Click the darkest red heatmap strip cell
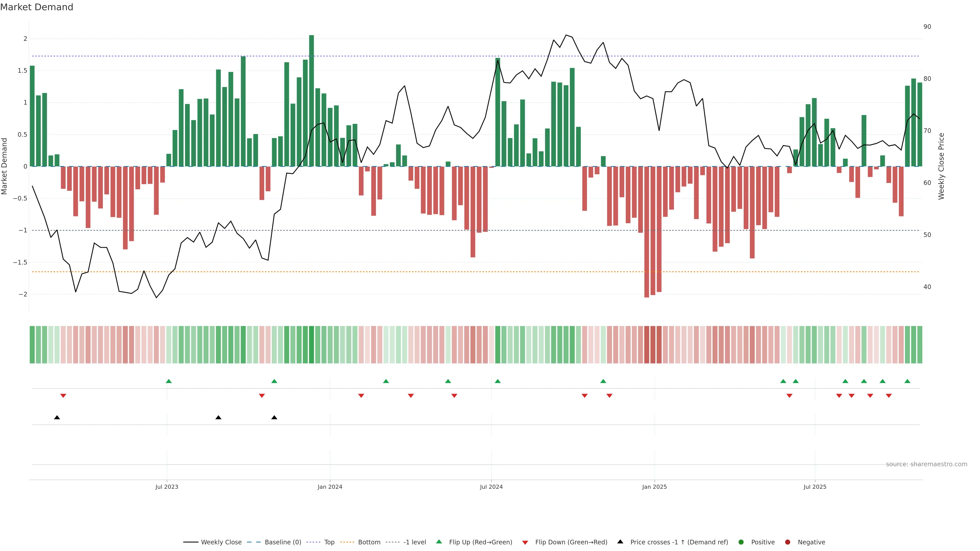980x551 pixels. 647,345
